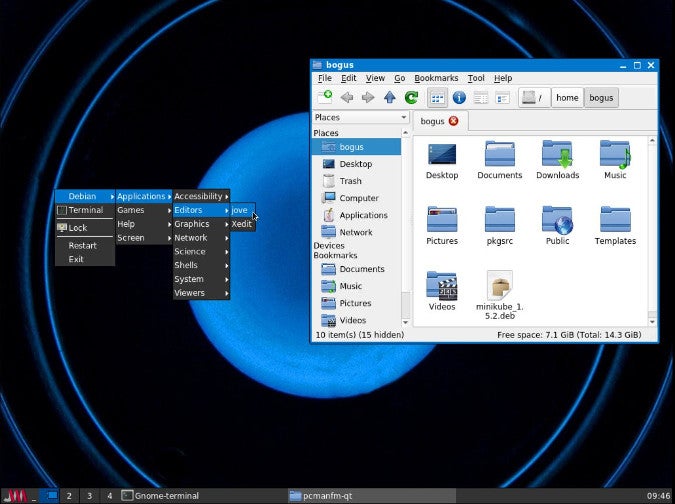Screen dimensions: 675x504
Task: Click the New Tab toolbar icon
Action: [325, 97]
